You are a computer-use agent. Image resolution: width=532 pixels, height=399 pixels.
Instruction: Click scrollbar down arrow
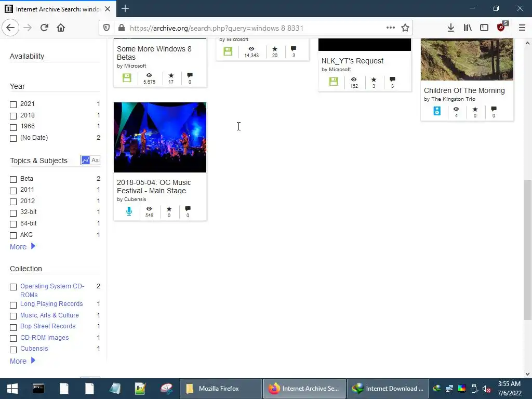coord(527,374)
